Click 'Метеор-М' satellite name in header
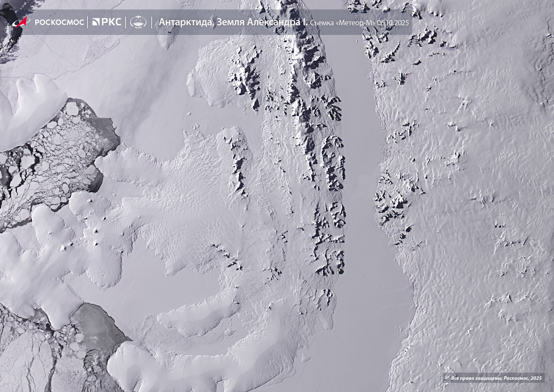The image size is (554, 392). (x=356, y=23)
